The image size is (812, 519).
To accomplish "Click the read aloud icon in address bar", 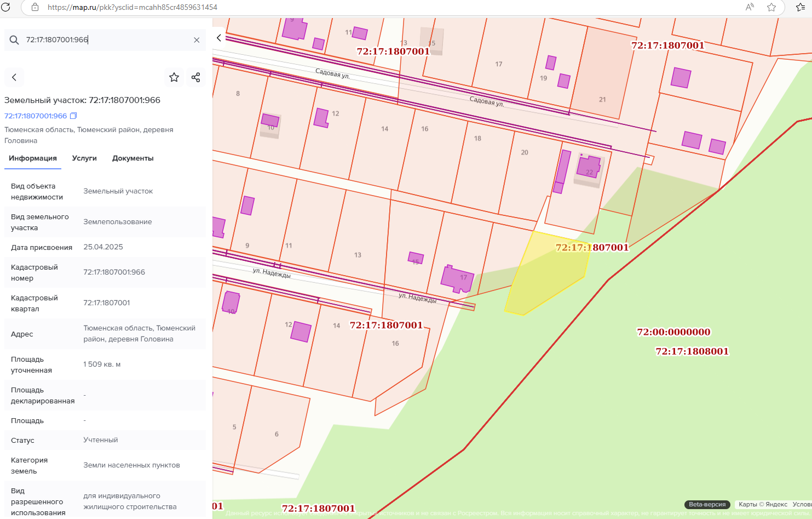I will (x=750, y=7).
